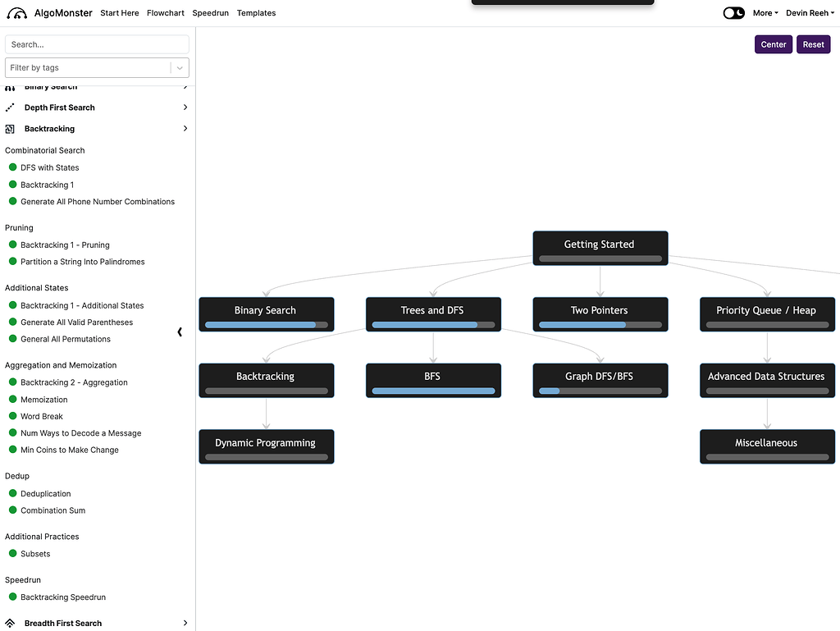
Task: Click the Breadth First Search section icon
Action: 10,624
